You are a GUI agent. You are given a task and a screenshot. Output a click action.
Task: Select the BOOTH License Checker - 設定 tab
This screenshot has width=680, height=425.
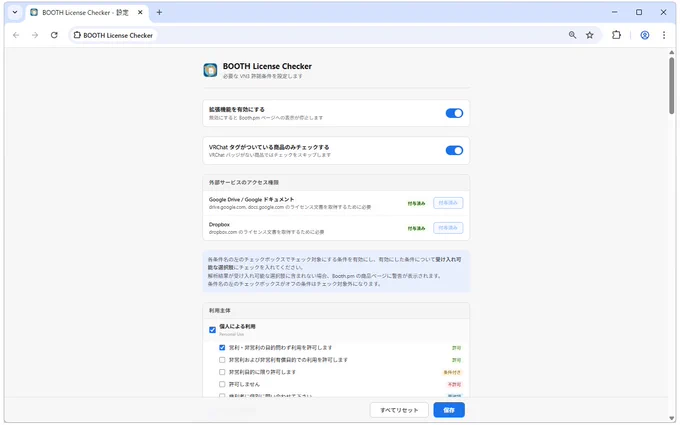[85, 13]
